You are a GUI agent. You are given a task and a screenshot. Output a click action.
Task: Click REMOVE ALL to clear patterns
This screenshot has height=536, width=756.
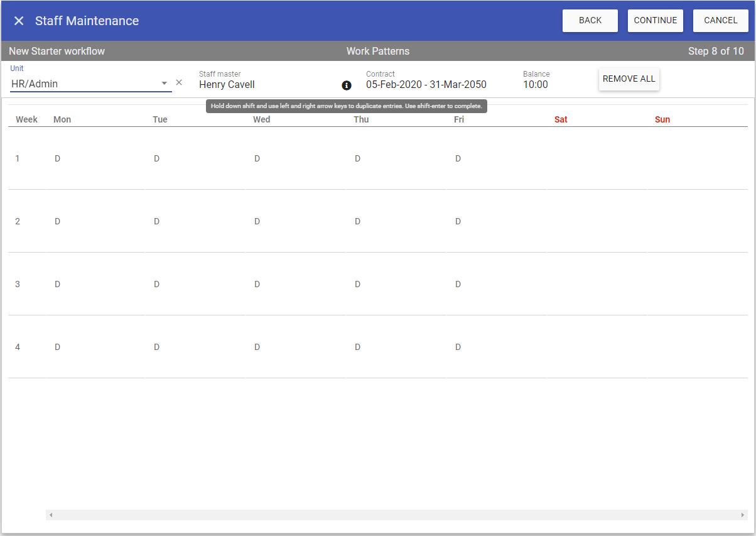coord(629,79)
